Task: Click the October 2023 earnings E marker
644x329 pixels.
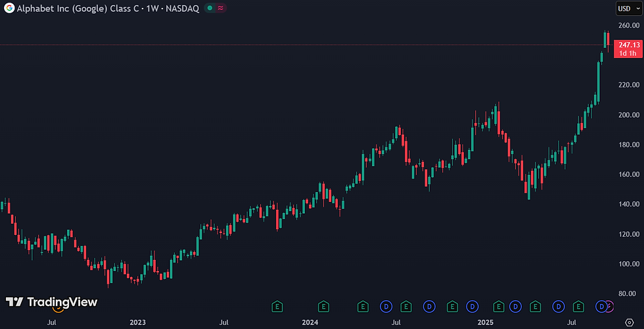Action: [277, 306]
